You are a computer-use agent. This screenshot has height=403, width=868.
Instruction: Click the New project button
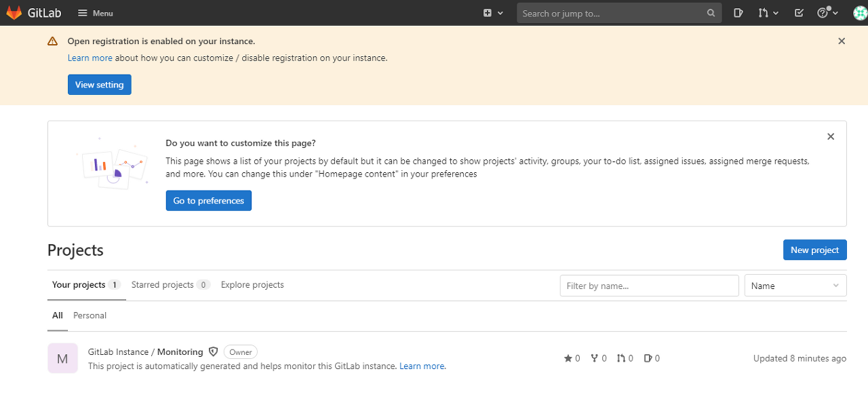[x=814, y=250]
